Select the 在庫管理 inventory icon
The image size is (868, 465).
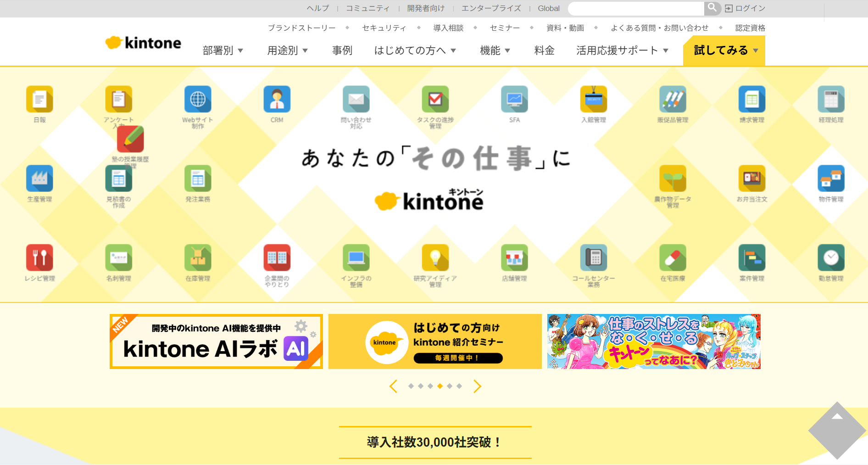pyautogui.click(x=197, y=258)
